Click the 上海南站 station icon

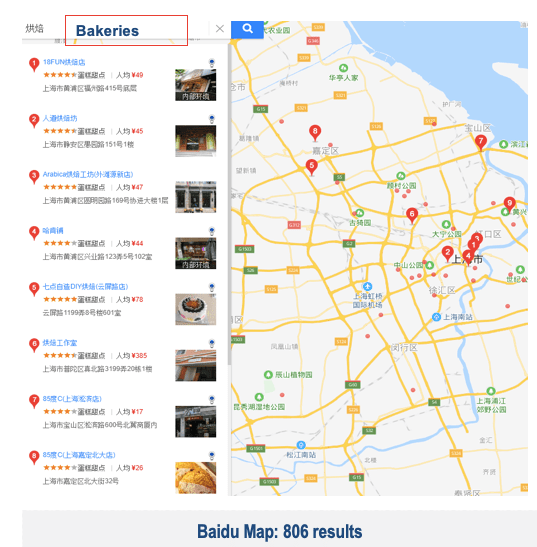pos(436,317)
